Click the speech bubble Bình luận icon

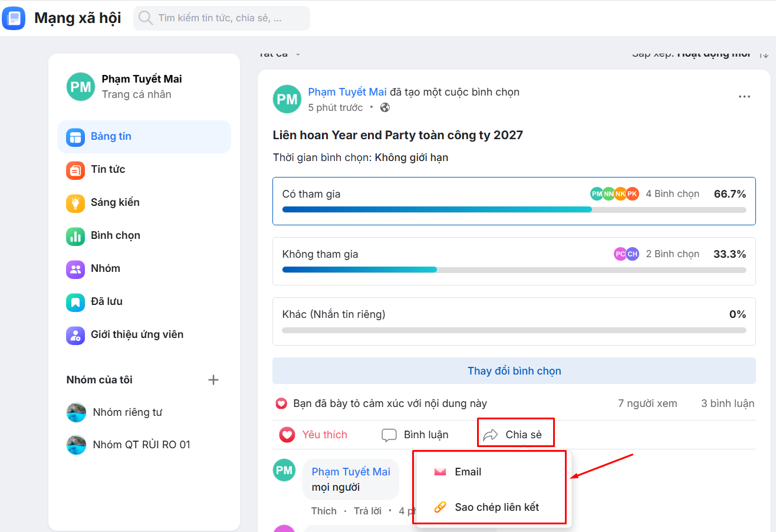click(389, 435)
